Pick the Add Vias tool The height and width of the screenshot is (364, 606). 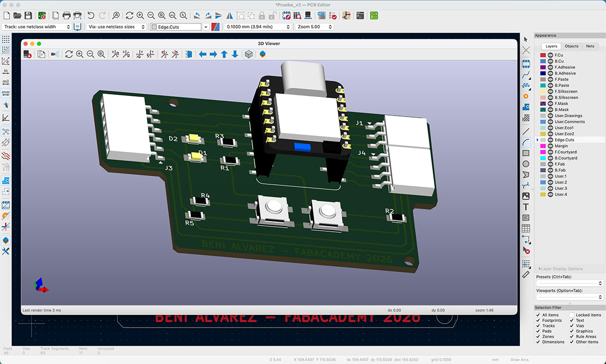point(526,96)
